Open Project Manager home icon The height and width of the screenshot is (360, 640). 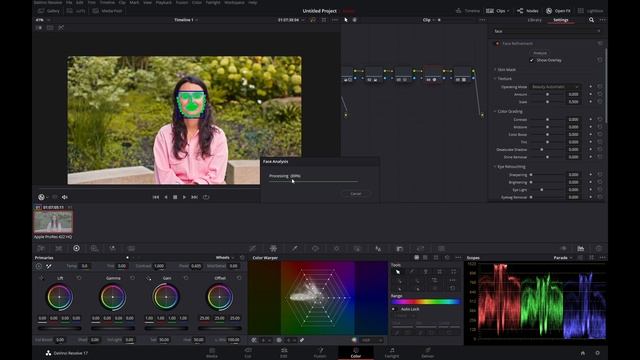[583, 353]
